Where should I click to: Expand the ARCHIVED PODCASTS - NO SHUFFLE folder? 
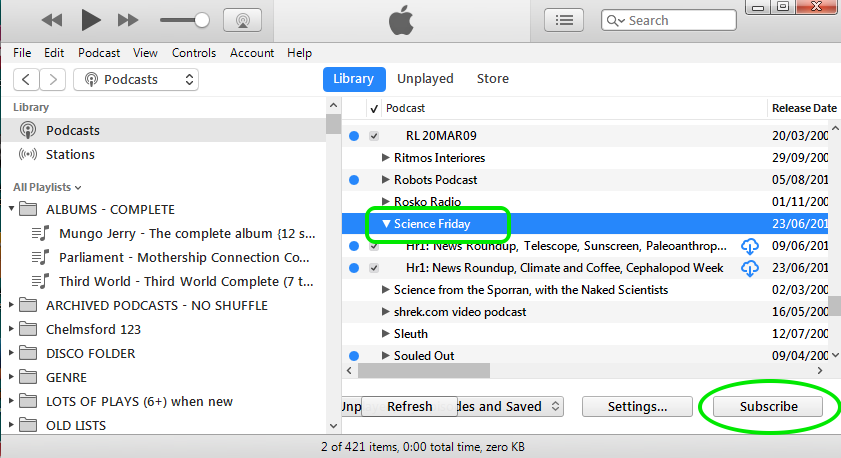11,305
